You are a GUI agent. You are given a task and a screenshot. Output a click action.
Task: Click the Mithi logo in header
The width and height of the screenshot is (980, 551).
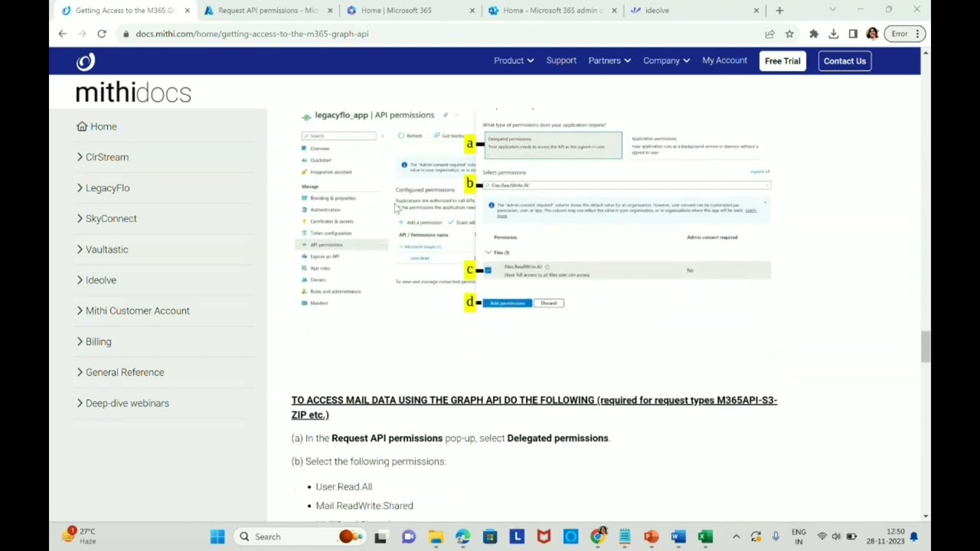click(x=85, y=61)
